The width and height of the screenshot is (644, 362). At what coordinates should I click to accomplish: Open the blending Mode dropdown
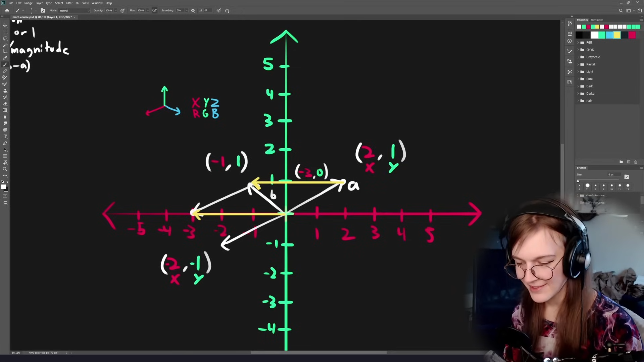point(74,11)
